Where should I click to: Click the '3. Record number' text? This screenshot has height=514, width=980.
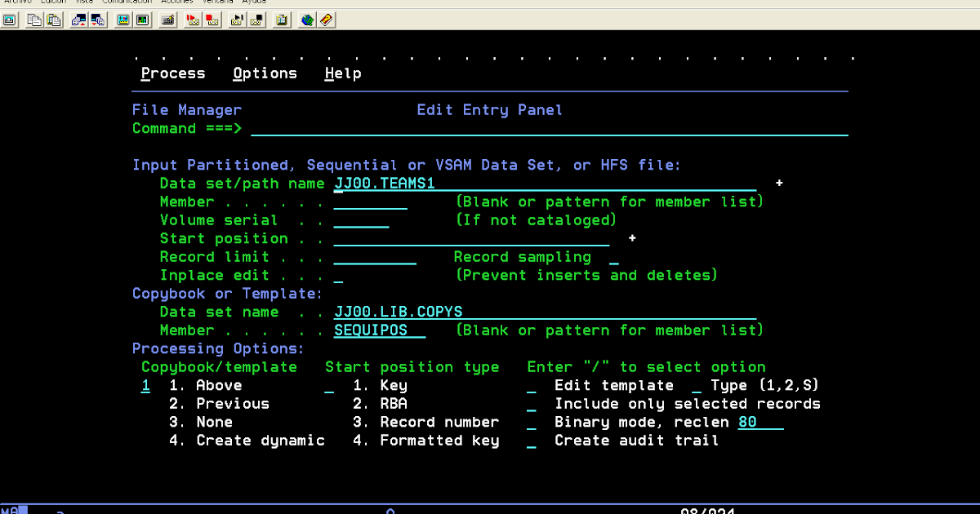click(x=425, y=422)
